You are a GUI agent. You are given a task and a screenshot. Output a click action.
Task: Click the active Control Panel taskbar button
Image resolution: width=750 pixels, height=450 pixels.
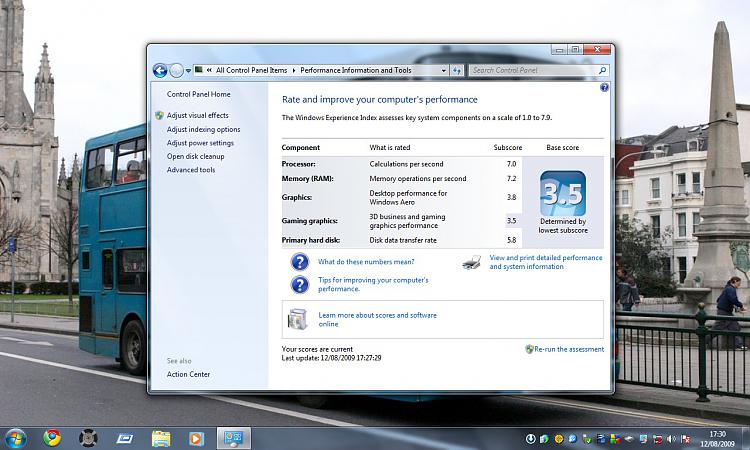(233, 438)
